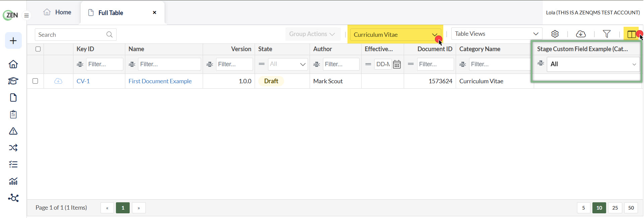
Task: Open the Table Views dropdown
Action: 497,34
